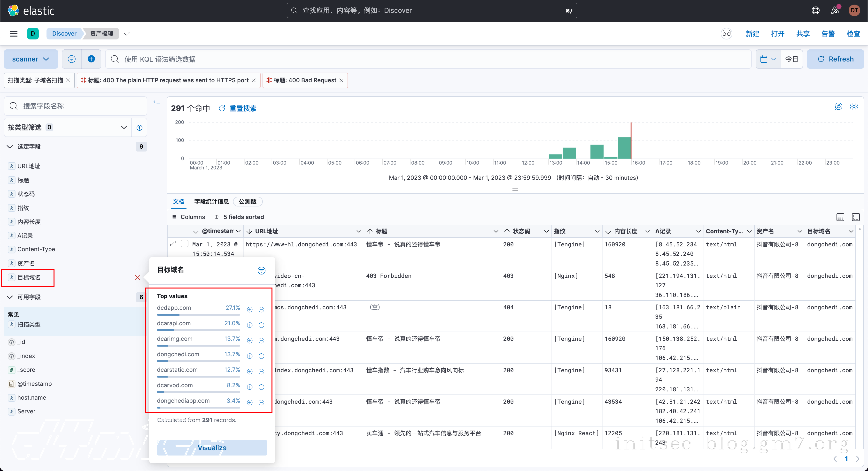The height and width of the screenshot is (471, 868).
Task: Click fullscreen icon for document table
Action: click(856, 217)
